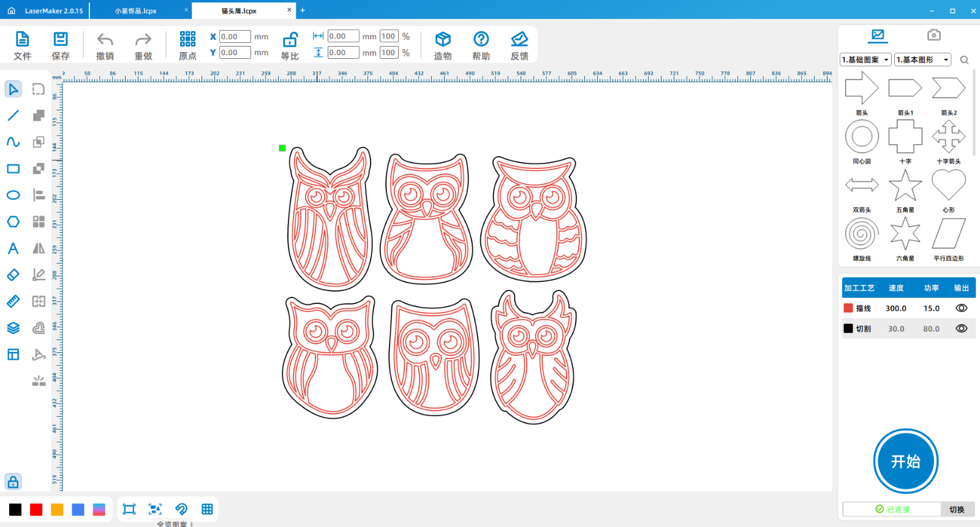Viewport: 980px width, 527px height.
Task: Click the 帮助 help icon
Action: 481,40
